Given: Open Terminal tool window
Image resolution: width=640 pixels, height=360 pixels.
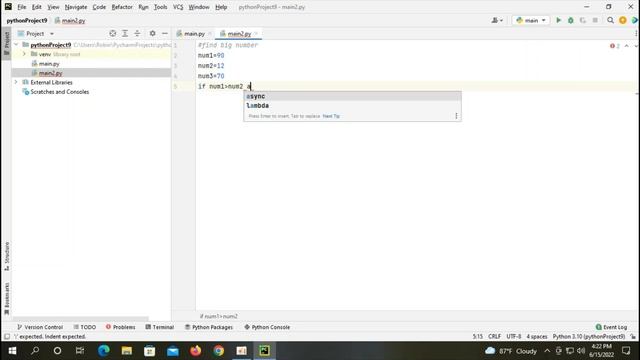Looking at the screenshot, I should click(160, 327).
